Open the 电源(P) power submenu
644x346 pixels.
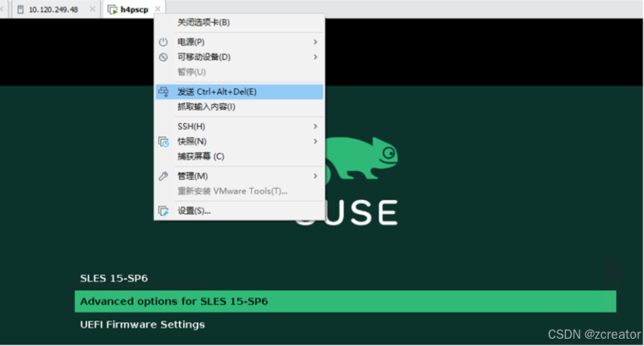tap(240, 42)
